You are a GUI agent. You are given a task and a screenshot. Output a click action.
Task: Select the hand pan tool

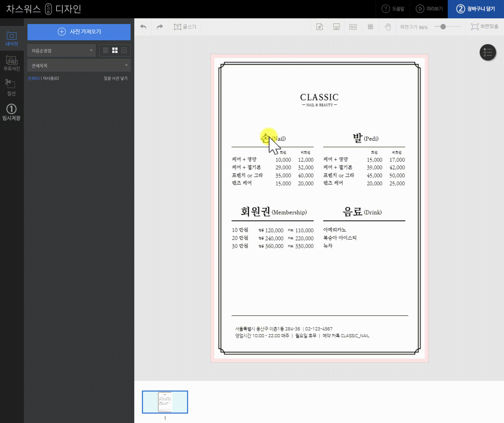pyautogui.click(x=388, y=27)
